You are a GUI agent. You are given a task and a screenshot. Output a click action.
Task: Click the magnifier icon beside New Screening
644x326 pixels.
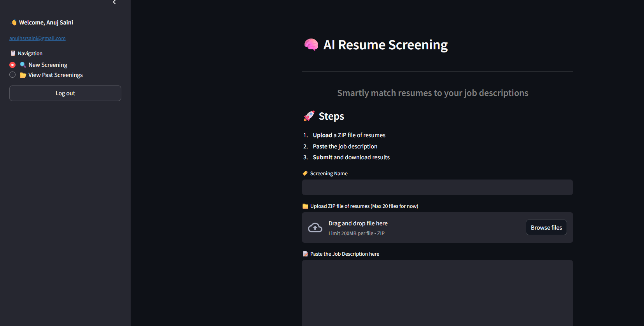click(23, 65)
